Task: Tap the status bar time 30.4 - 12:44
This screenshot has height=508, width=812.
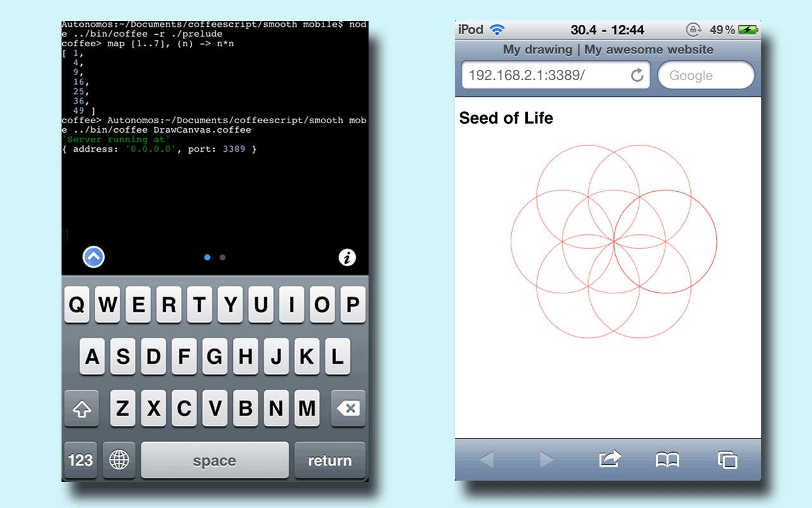Action: [x=607, y=30]
